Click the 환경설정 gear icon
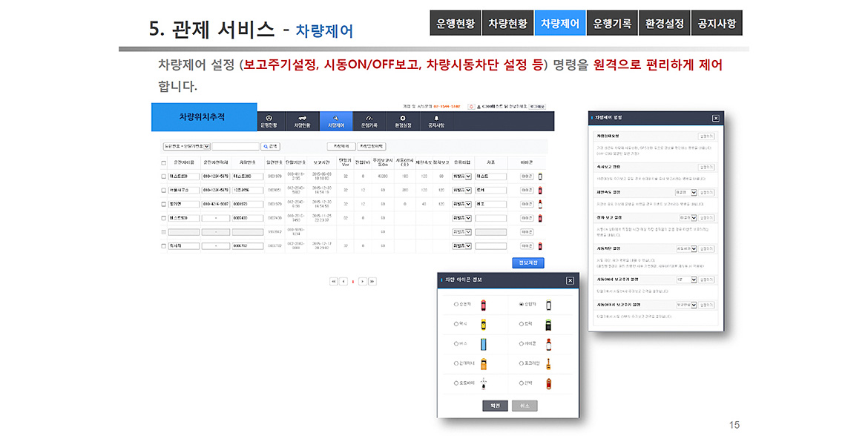This screenshot has width=868, height=436. [403, 118]
